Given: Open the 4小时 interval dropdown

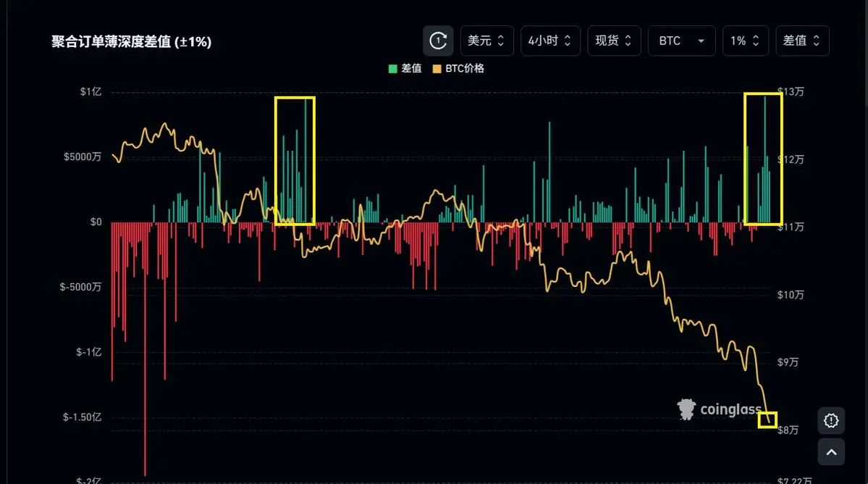Looking at the screenshot, I should point(550,41).
